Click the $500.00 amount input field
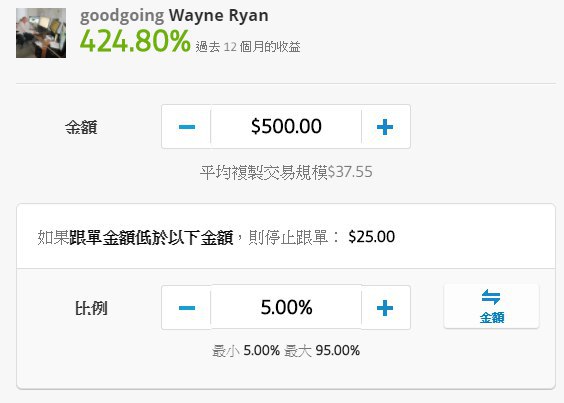Image resolution: width=564 pixels, height=403 pixels. (286, 126)
